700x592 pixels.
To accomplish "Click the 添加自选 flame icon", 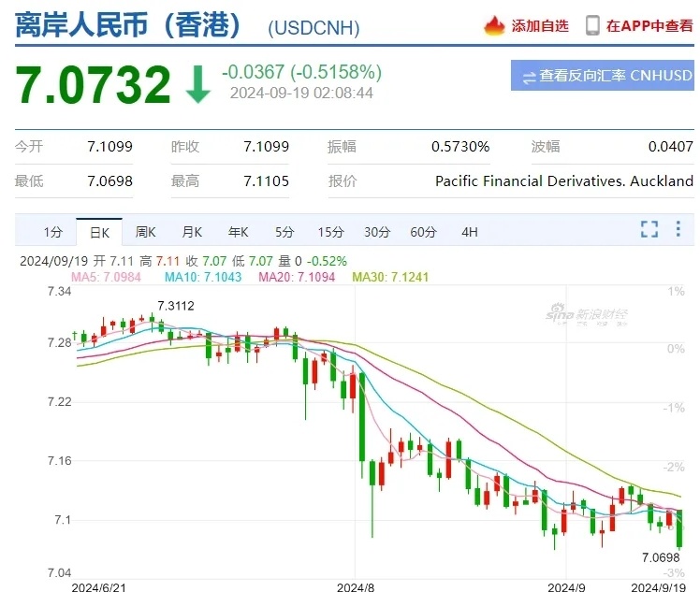I will pyautogui.click(x=494, y=25).
